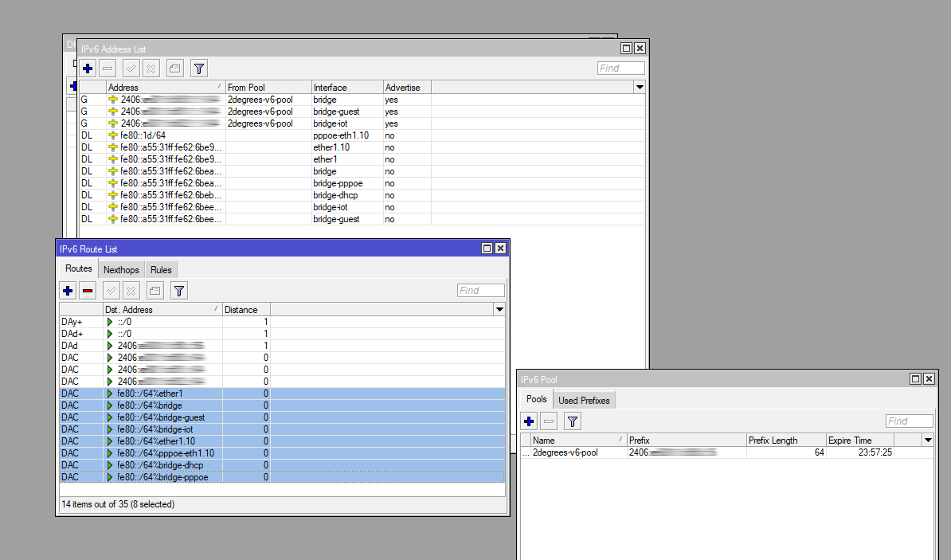Select the 2degrees-v6-pool row in IPv6 Pool

point(565,452)
